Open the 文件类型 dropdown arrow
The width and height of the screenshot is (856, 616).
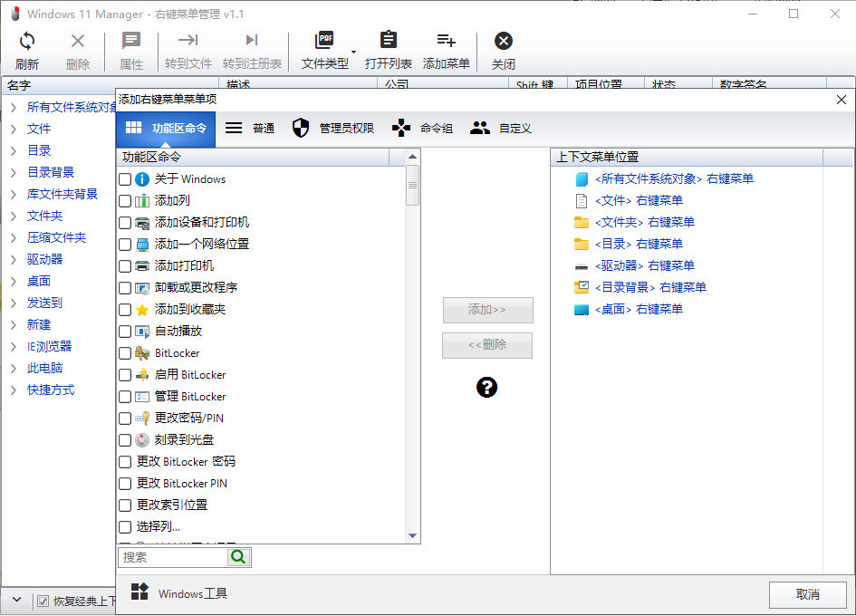[354, 52]
